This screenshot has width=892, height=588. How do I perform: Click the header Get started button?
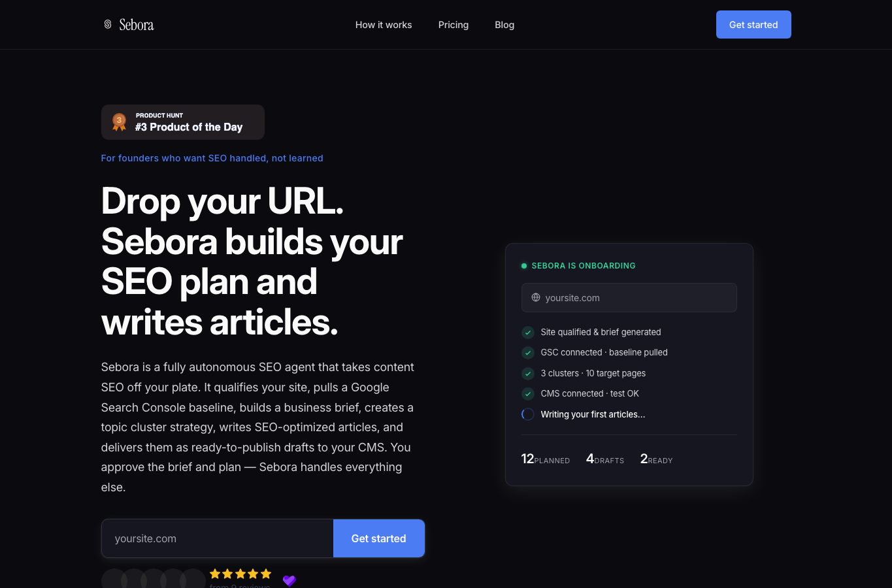[x=753, y=24]
